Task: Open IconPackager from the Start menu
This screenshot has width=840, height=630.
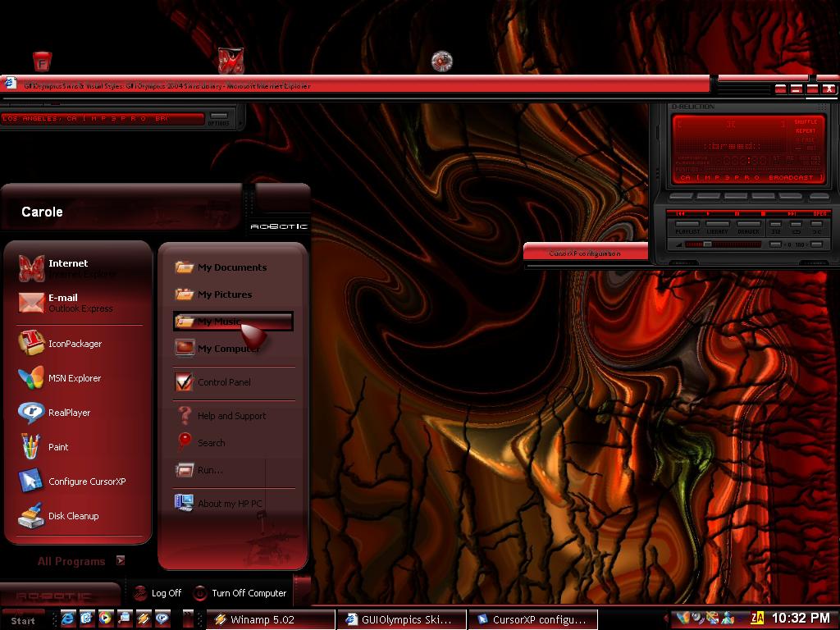Action: [75, 344]
